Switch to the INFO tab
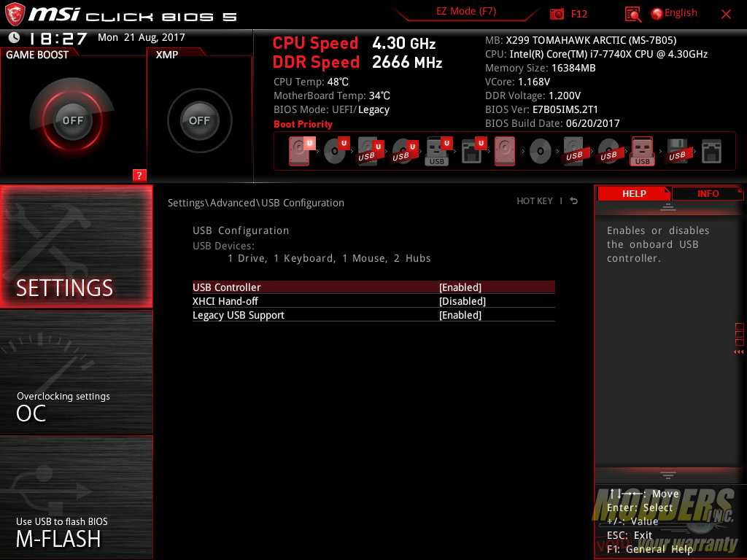The image size is (747, 560). pyautogui.click(x=708, y=194)
